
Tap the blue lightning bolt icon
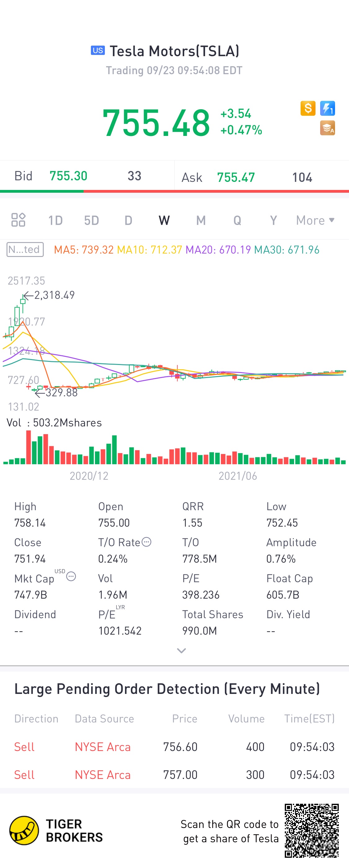coord(328,108)
